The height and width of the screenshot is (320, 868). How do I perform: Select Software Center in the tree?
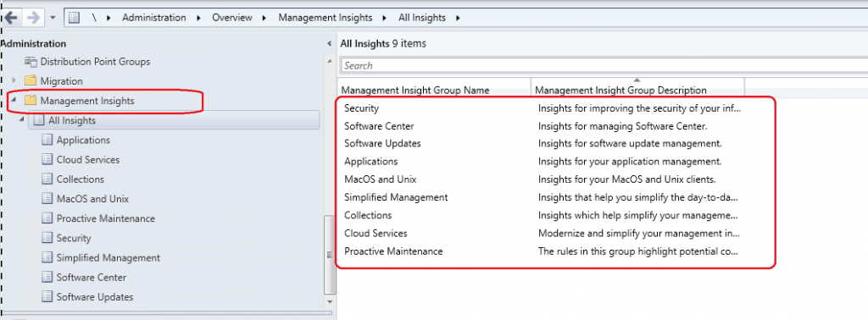(x=92, y=278)
